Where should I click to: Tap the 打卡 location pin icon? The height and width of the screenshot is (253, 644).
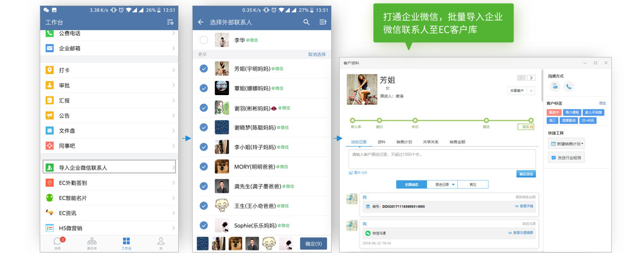[x=49, y=70]
